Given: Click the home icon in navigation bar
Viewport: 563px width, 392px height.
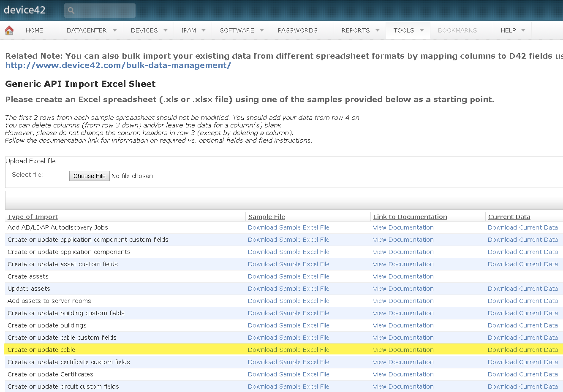Looking at the screenshot, I should point(9,30).
